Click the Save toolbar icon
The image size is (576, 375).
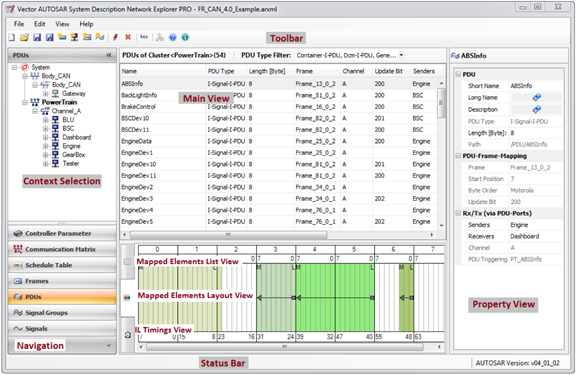coord(37,37)
